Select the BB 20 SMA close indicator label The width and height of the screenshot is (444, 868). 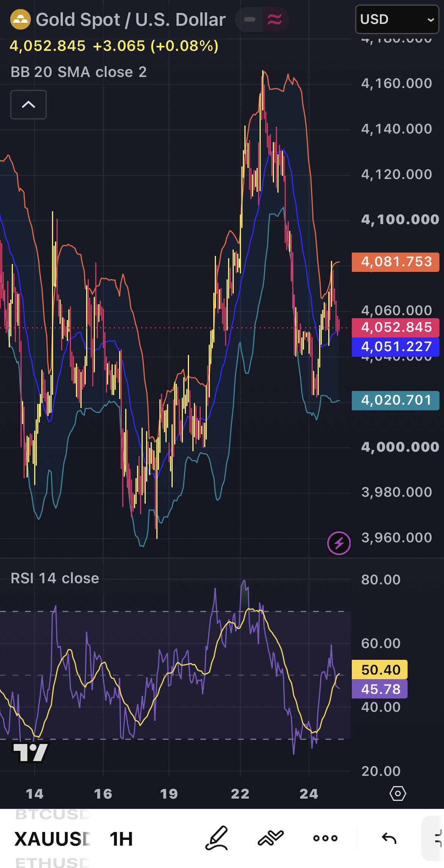(x=79, y=72)
